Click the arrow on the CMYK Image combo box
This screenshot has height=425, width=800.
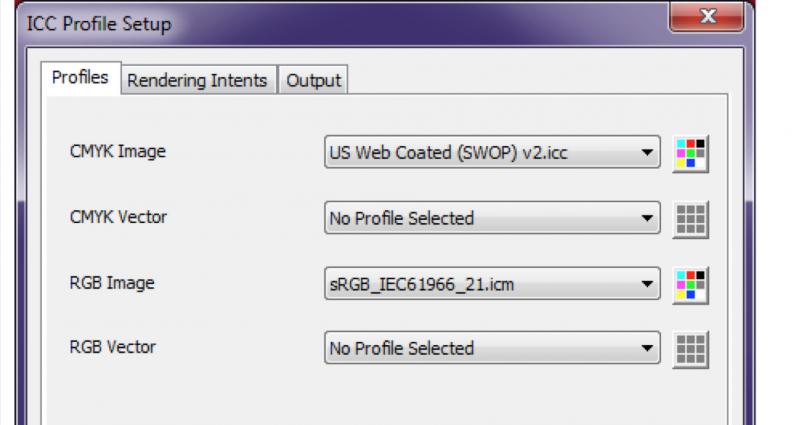[x=647, y=153]
